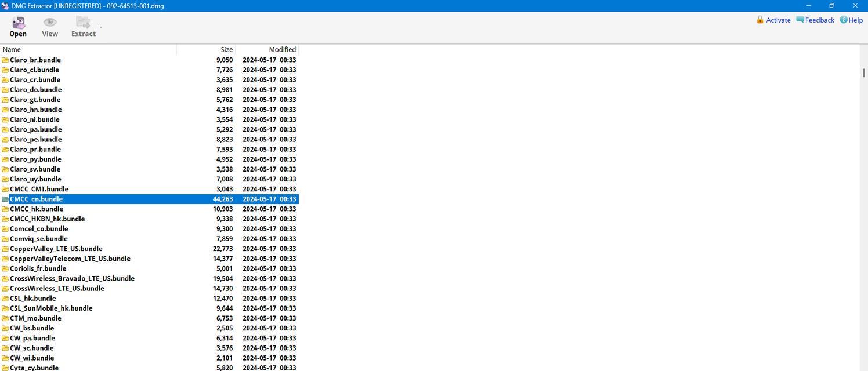This screenshot has width=868, height=371.
Task: Click modified date of Coriolis_fr.bundle row
Action: (269, 268)
